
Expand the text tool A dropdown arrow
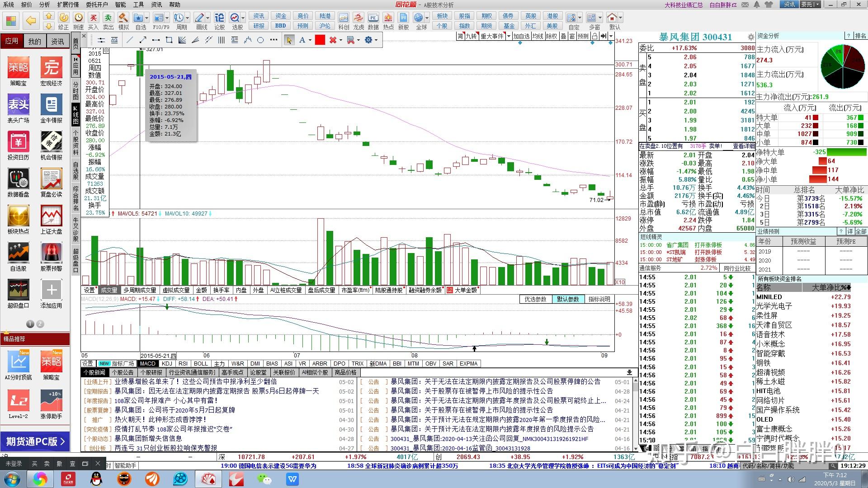(x=310, y=40)
